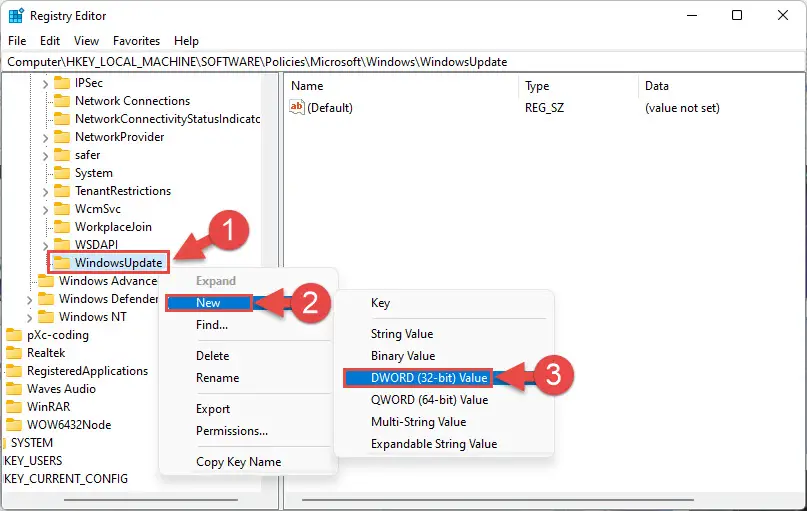807x511 pixels.
Task: Click the Network Connections folder icon
Action: click(x=62, y=101)
